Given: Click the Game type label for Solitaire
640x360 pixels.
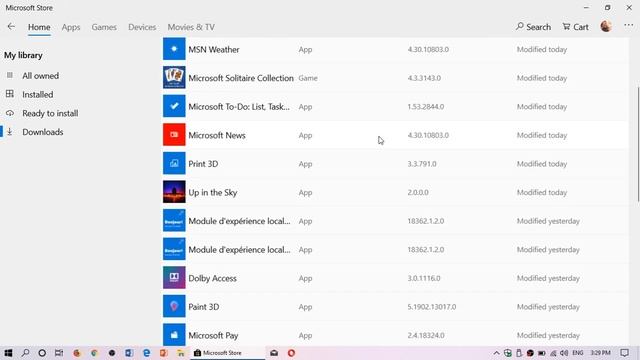Looking at the screenshot, I should (308, 78).
